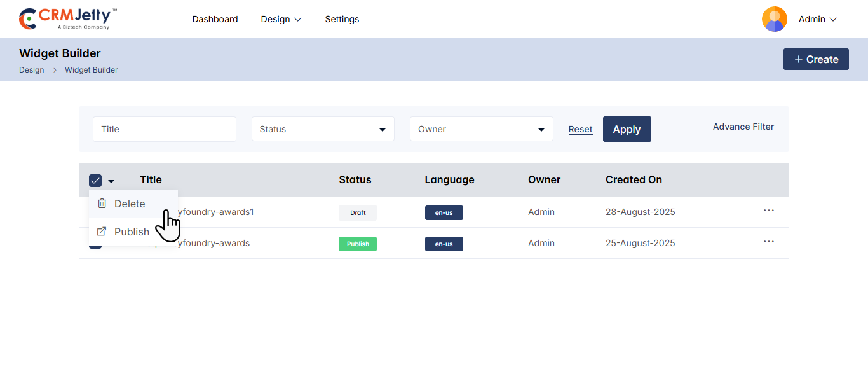Expand the Admin account menu
Viewport: 868px width, 381px height.
tap(817, 19)
